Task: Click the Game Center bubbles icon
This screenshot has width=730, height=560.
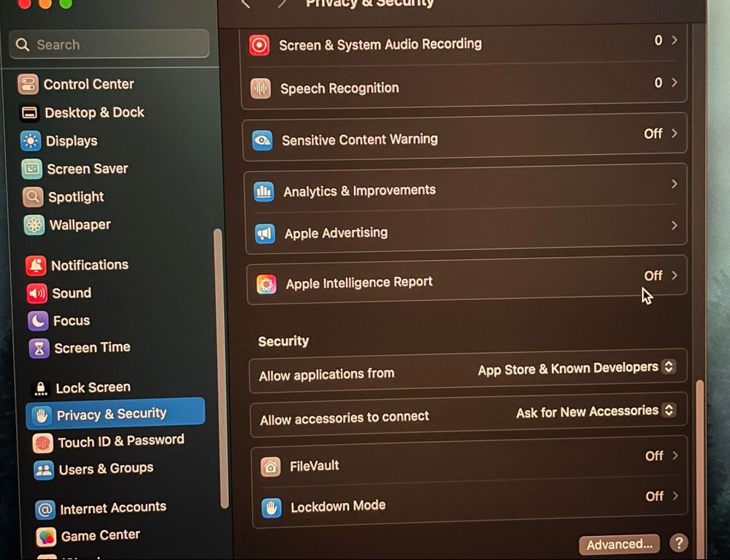Action: point(46,537)
